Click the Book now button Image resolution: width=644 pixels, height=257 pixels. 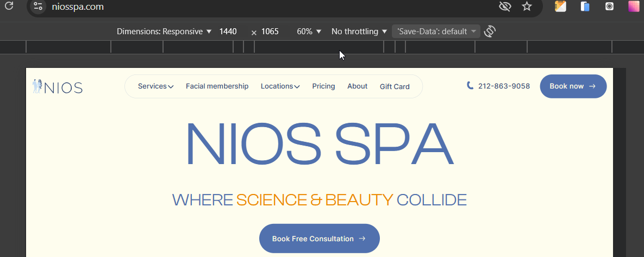[573, 86]
